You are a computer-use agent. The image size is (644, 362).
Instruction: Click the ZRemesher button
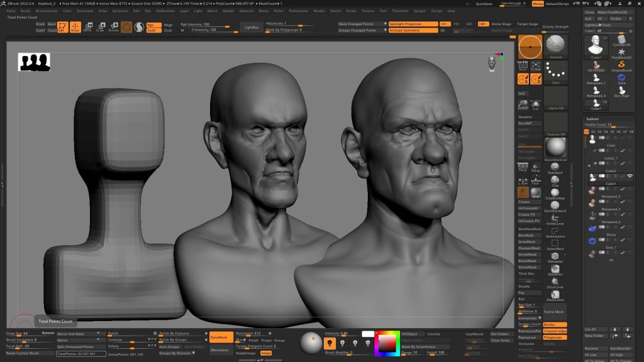coord(221,349)
